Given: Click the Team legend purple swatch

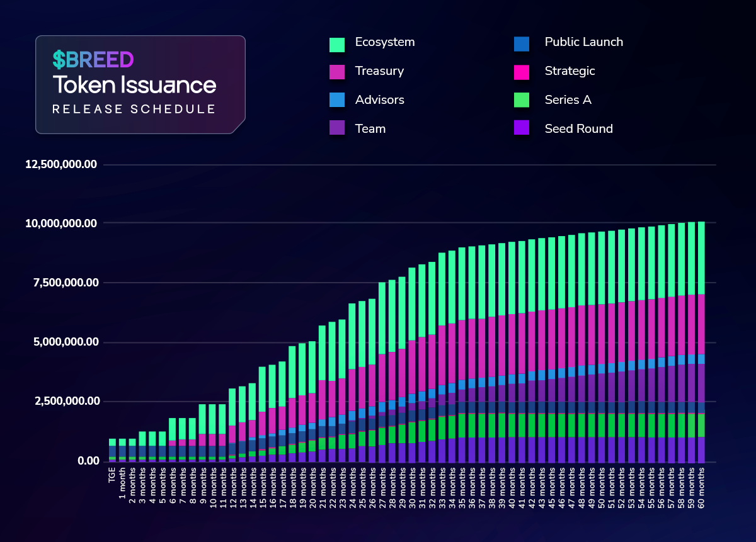Looking at the screenshot, I should click(337, 130).
